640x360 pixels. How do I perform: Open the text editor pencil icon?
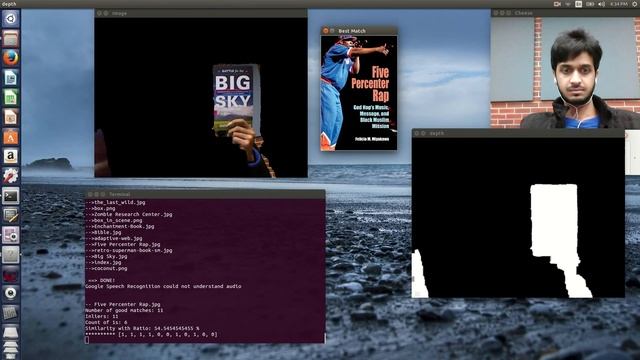11,216
